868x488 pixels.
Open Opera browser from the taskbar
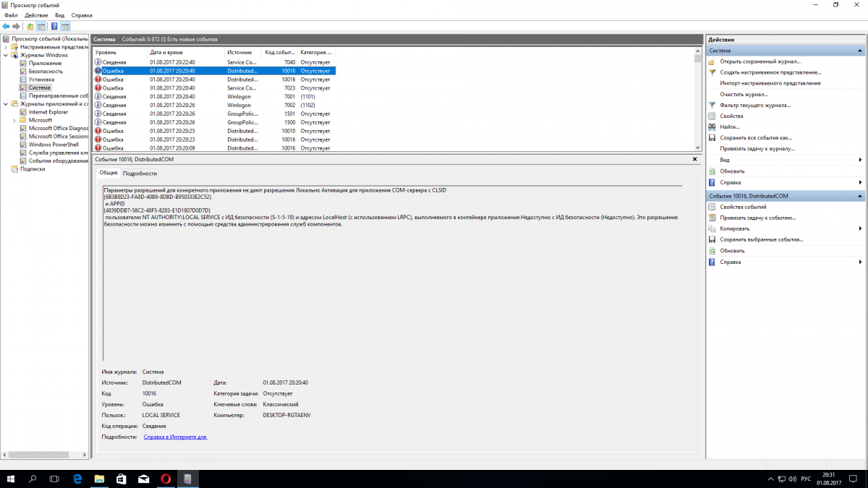click(x=166, y=479)
